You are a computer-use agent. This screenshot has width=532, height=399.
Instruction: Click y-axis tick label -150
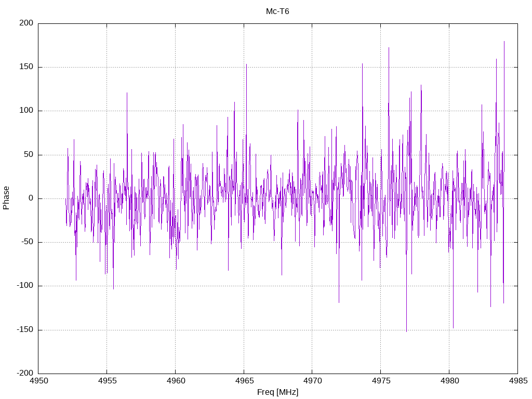click(x=25, y=329)
